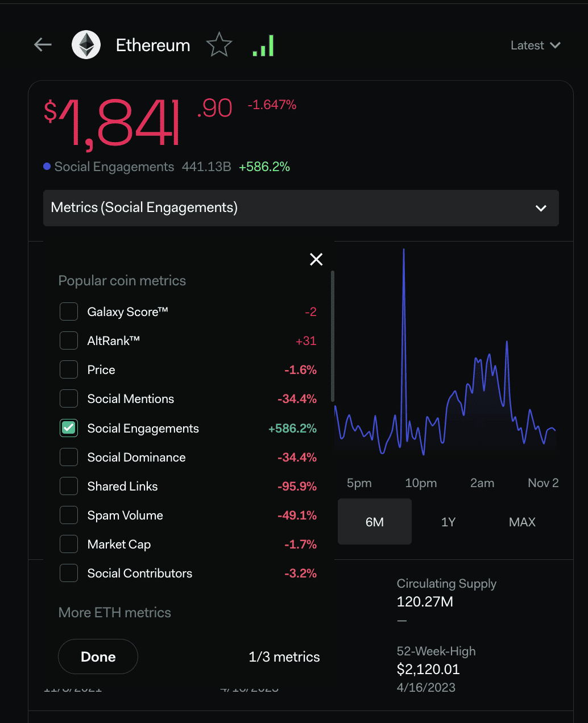Select the 1Y time range
This screenshot has width=588, height=723.
pyautogui.click(x=448, y=522)
